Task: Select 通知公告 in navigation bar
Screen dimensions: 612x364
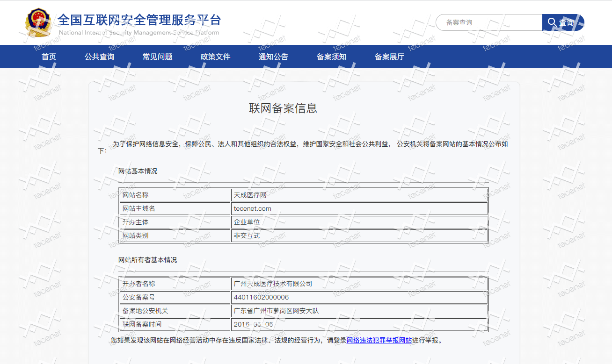Action: point(273,57)
